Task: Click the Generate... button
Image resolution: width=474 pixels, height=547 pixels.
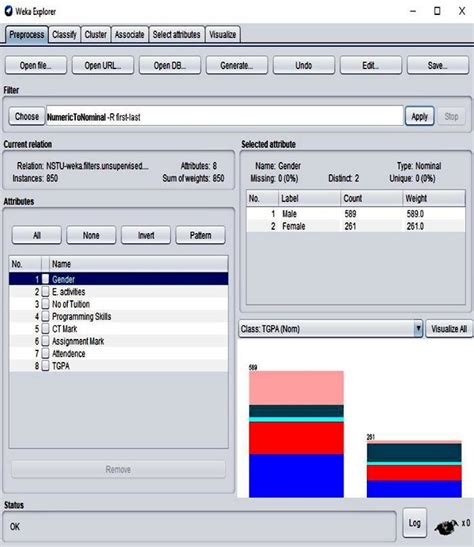Action: pos(237,65)
